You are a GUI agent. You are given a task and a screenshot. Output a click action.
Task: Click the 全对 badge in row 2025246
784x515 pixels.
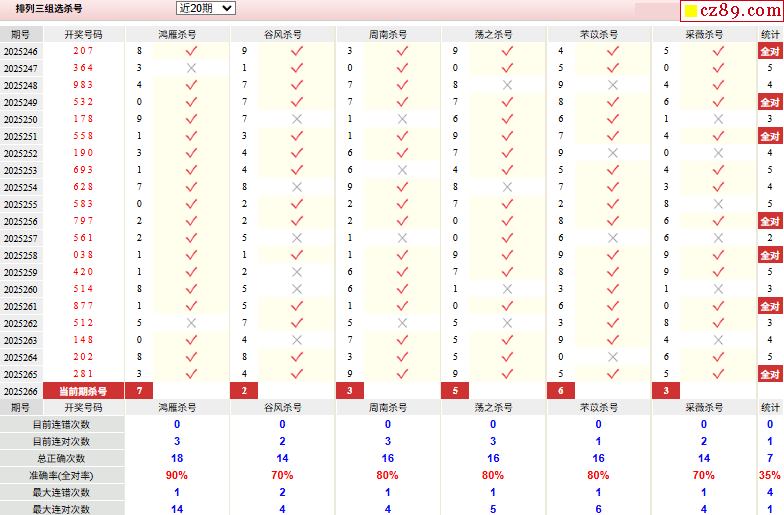pos(769,51)
